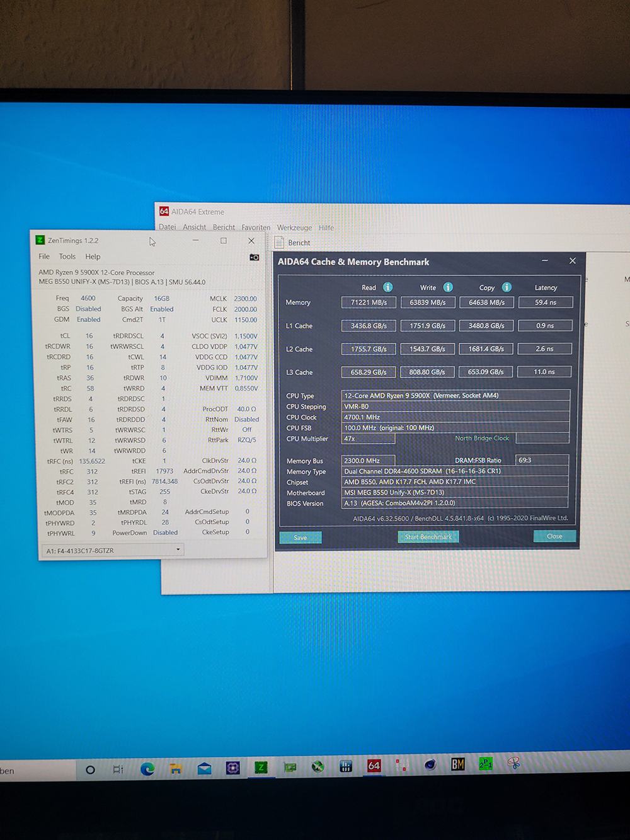Click the tREFI value 17973

164,471
